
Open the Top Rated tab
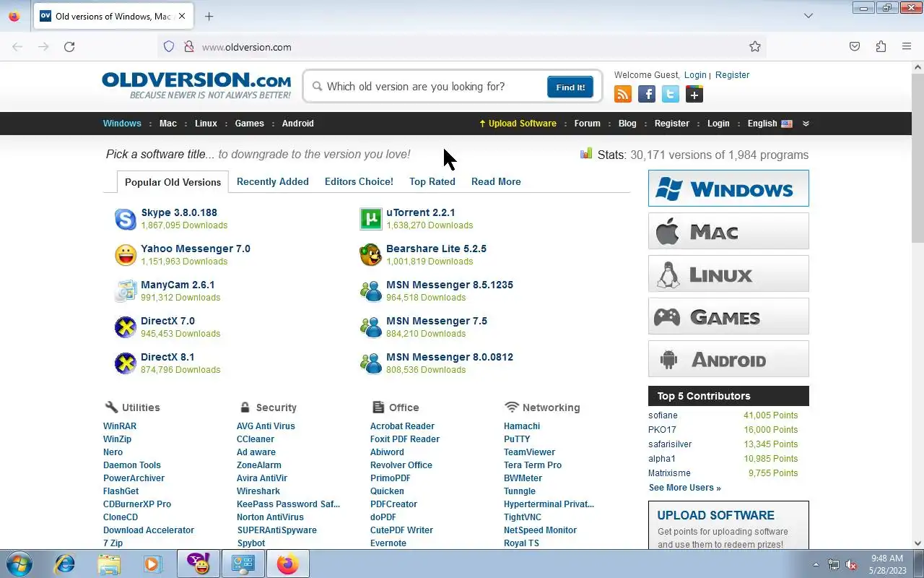[432, 181]
